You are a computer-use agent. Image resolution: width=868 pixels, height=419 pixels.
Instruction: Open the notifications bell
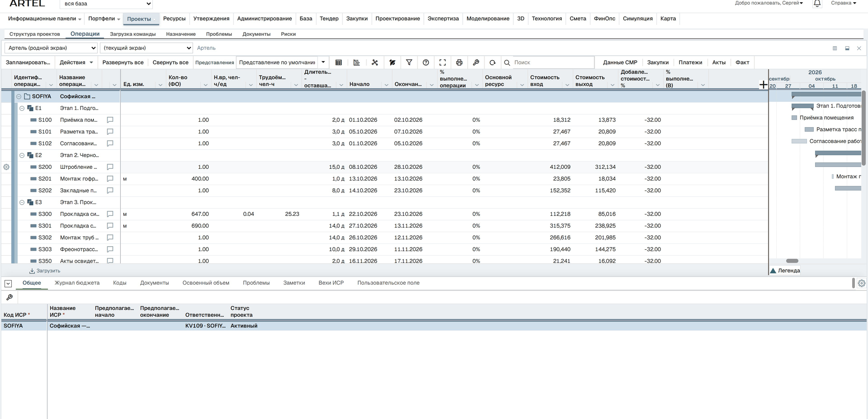click(x=817, y=4)
